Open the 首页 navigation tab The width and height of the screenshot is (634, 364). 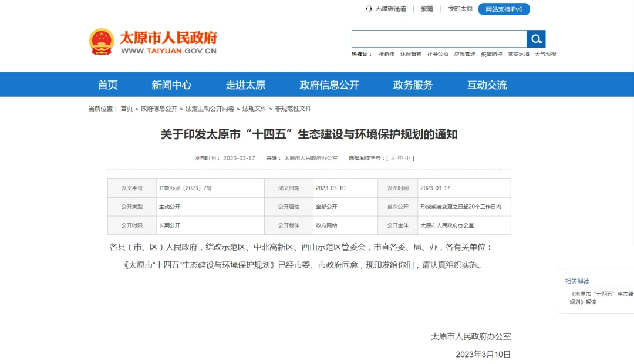(107, 85)
